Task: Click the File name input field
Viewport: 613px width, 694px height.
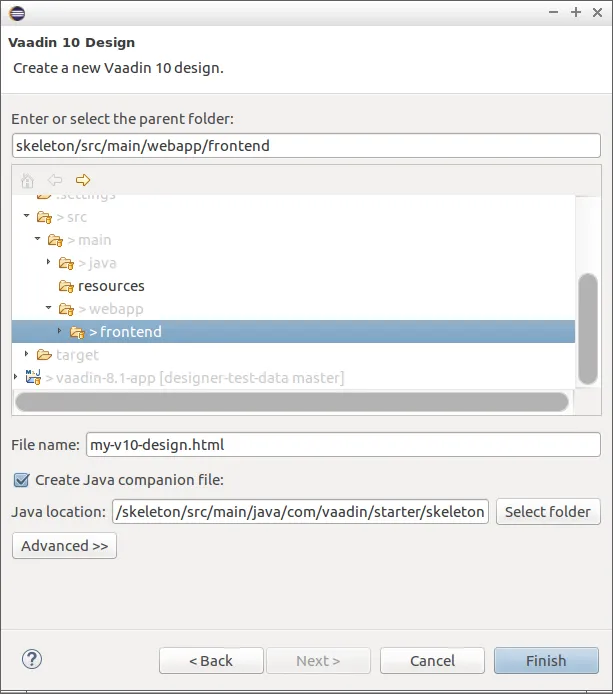Action: click(x=343, y=444)
